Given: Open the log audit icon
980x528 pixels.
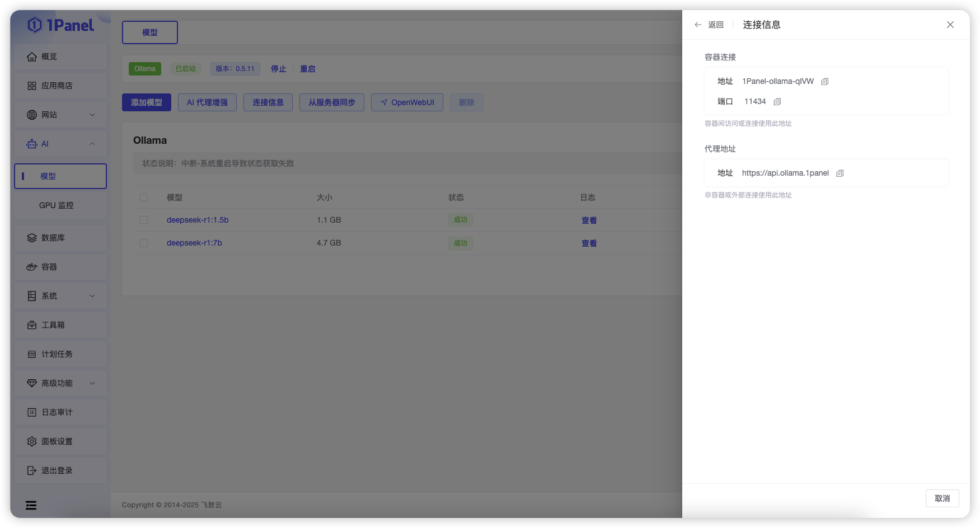Looking at the screenshot, I should click(32, 412).
